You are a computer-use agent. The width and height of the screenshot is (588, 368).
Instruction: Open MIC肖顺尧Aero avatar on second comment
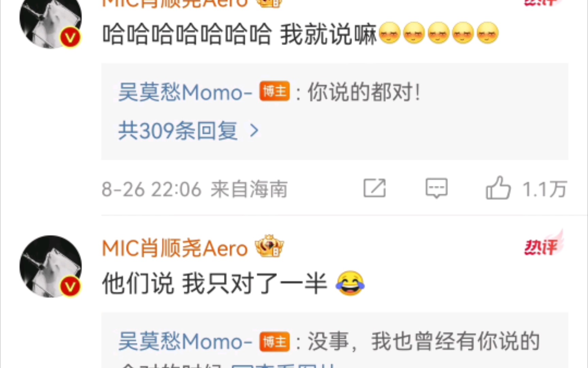(x=51, y=266)
